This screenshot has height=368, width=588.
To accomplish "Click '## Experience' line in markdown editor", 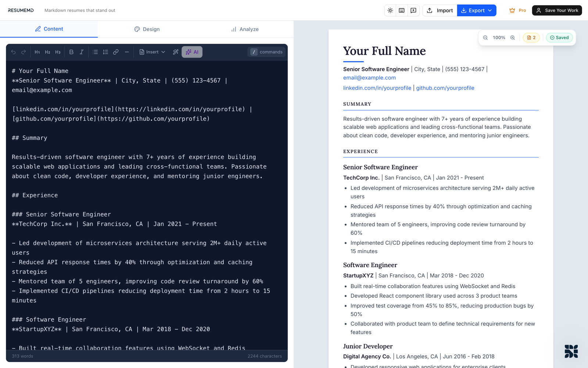I will 35,195.
